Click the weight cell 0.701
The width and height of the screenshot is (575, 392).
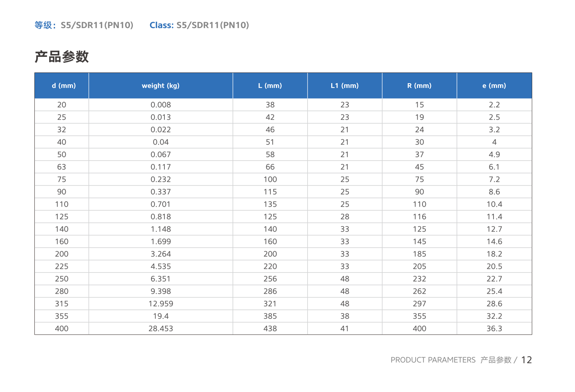click(x=161, y=204)
